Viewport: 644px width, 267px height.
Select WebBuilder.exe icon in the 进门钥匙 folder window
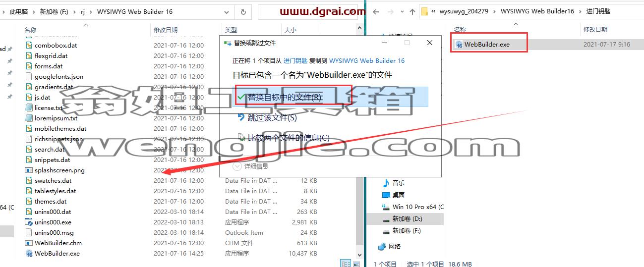pos(459,45)
